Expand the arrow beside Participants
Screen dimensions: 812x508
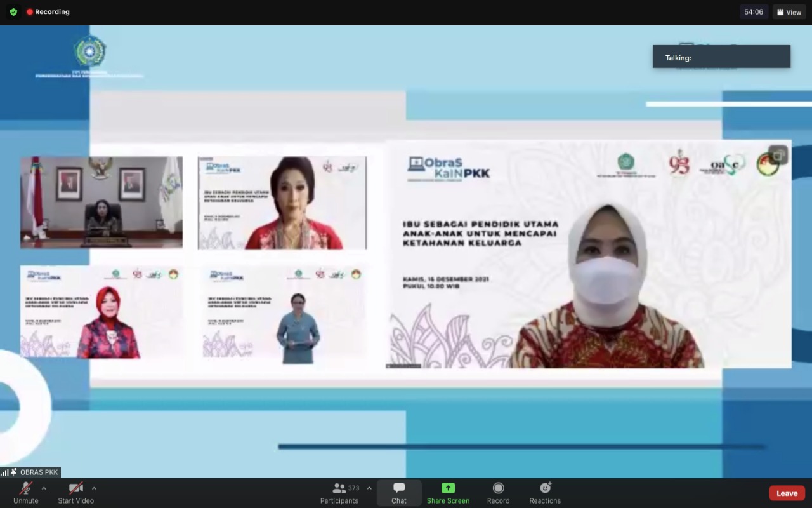369,488
